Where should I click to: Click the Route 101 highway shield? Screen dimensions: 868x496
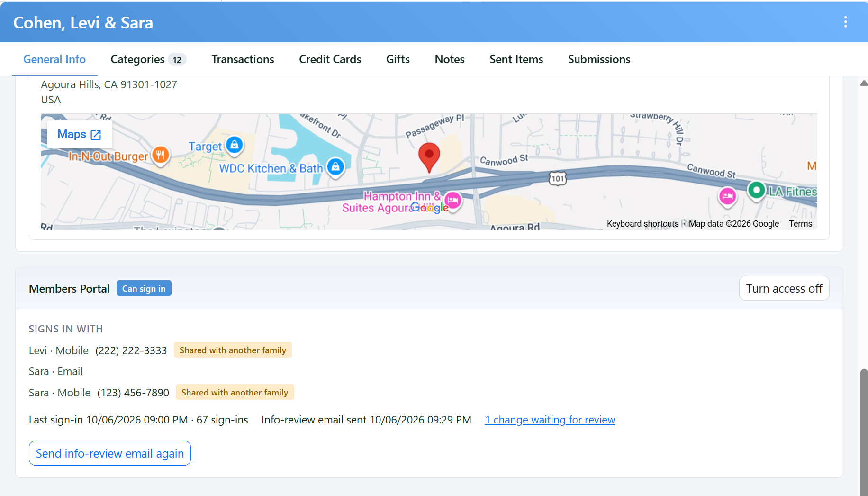coord(558,178)
